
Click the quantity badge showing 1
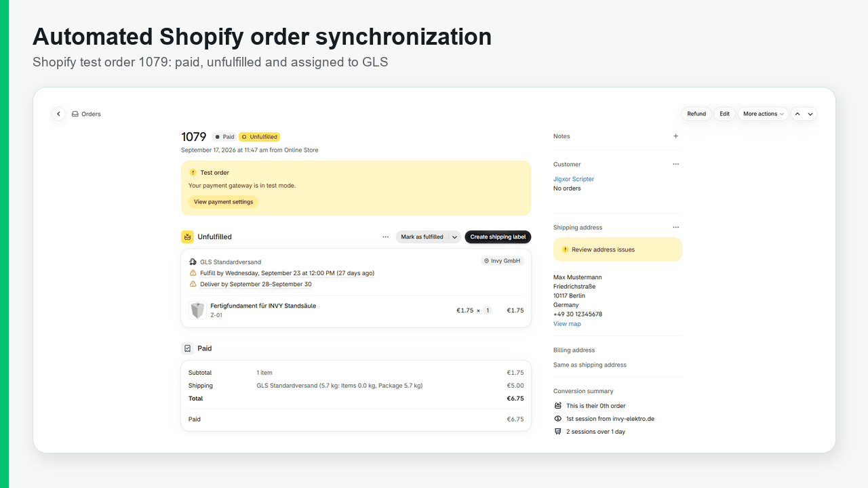[x=488, y=310]
